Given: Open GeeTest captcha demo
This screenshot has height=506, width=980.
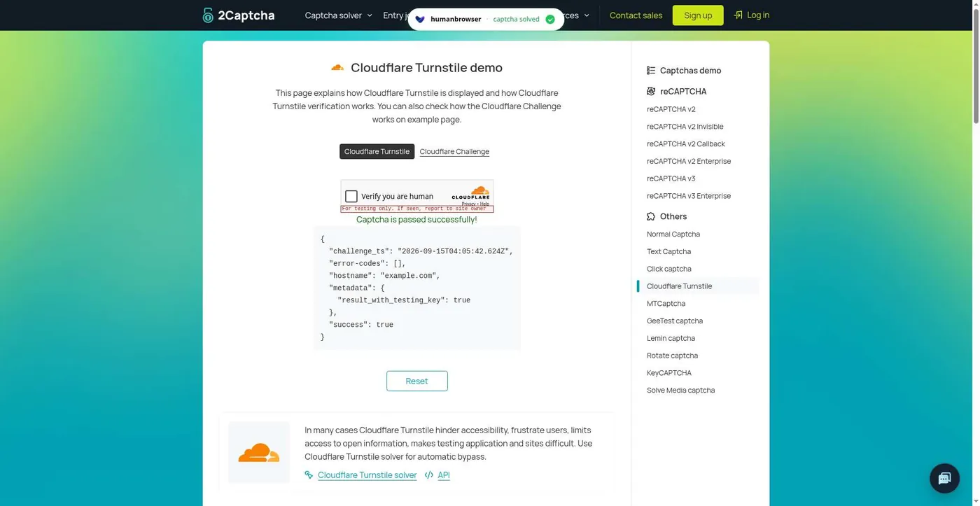Looking at the screenshot, I should [674, 321].
